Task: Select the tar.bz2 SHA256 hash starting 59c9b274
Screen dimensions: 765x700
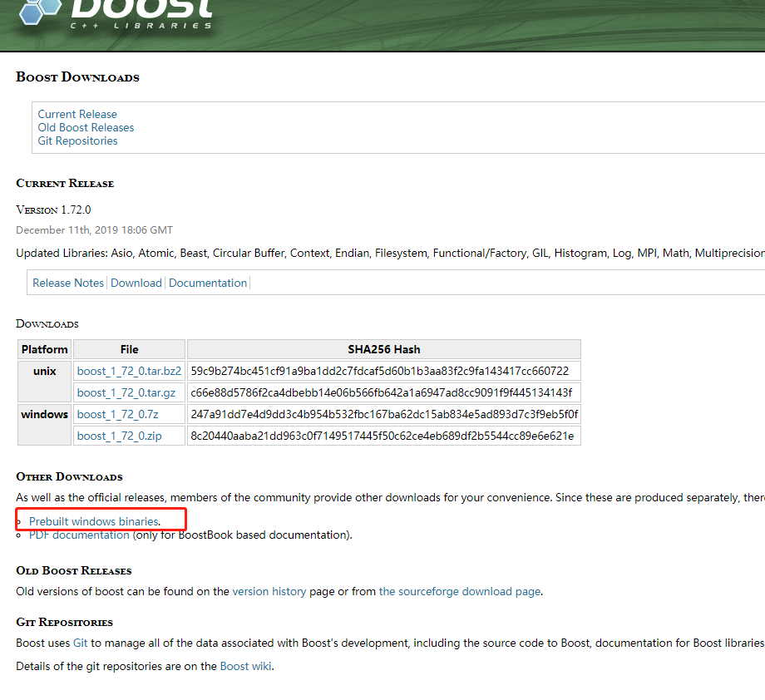Action: coord(379,372)
